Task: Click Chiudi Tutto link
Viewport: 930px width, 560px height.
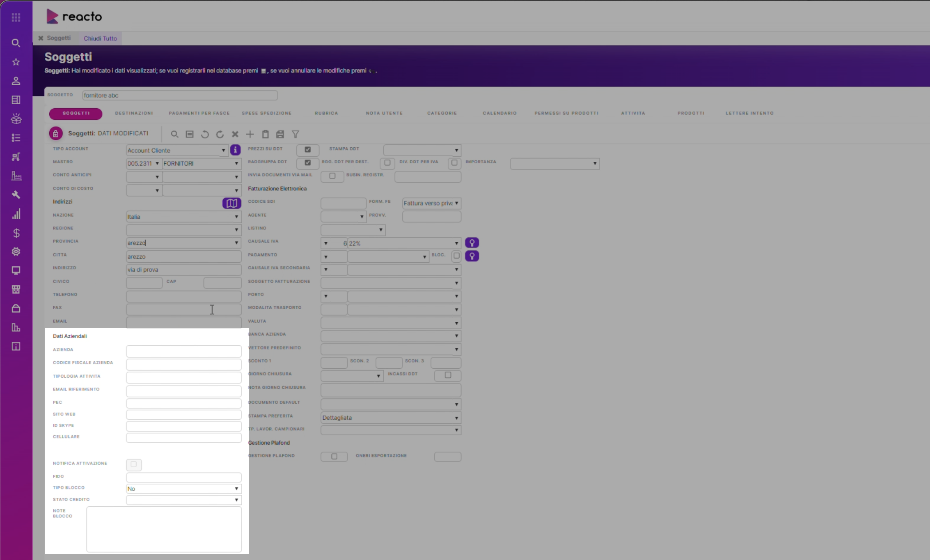Action: point(100,38)
